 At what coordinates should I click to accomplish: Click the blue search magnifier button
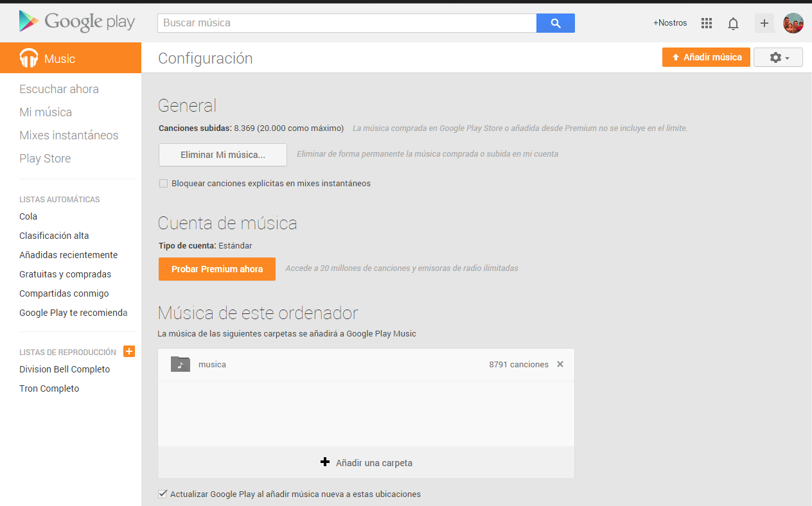click(556, 23)
